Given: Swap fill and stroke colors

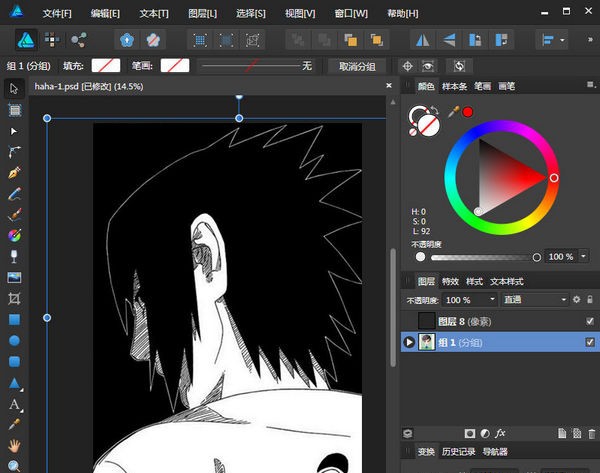Looking at the screenshot, I should [435, 110].
